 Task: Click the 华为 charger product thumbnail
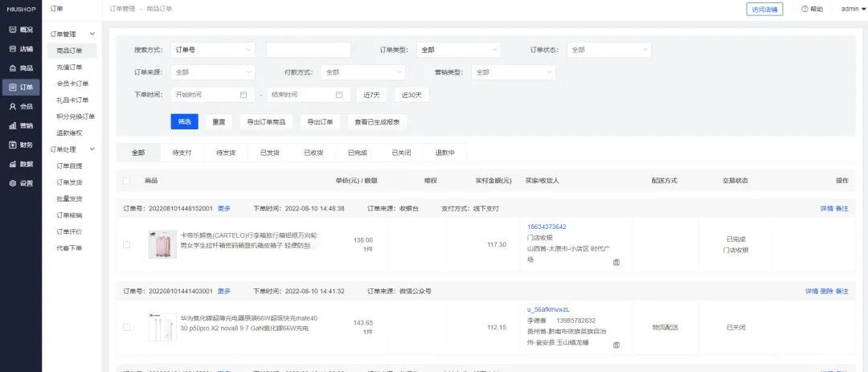click(x=162, y=327)
